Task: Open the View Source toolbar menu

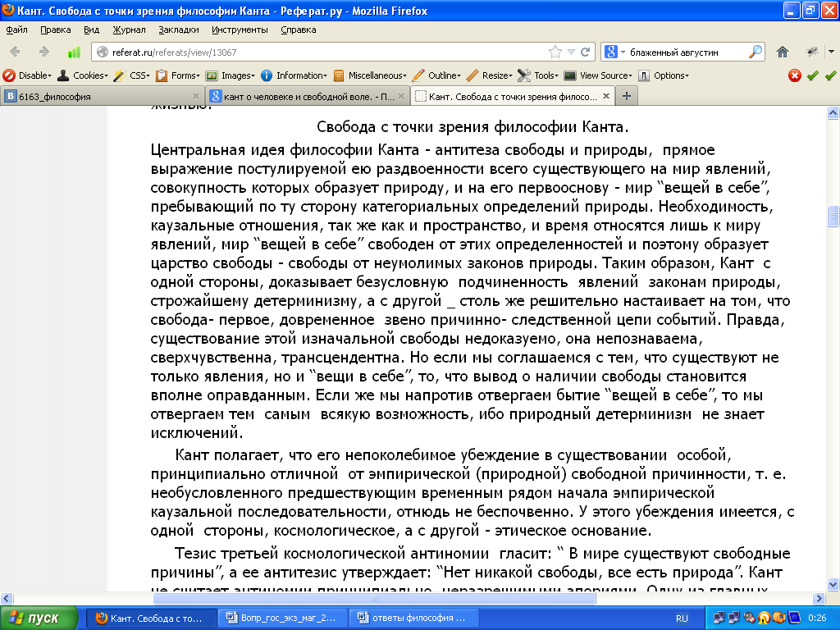Action: tap(598, 75)
